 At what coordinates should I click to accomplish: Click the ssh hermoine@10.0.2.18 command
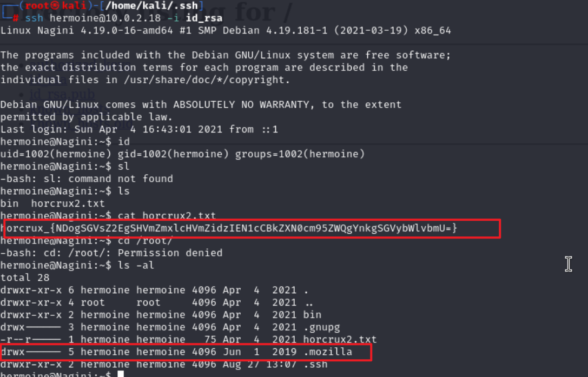[93, 18]
